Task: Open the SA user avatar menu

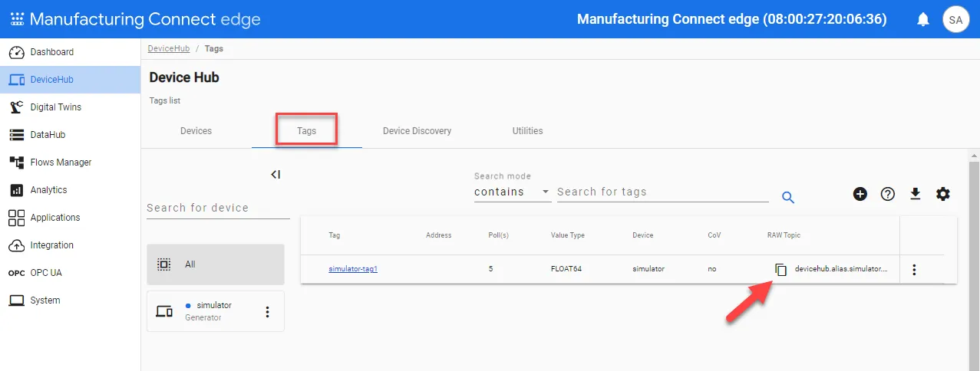Action: (x=955, y=20)
